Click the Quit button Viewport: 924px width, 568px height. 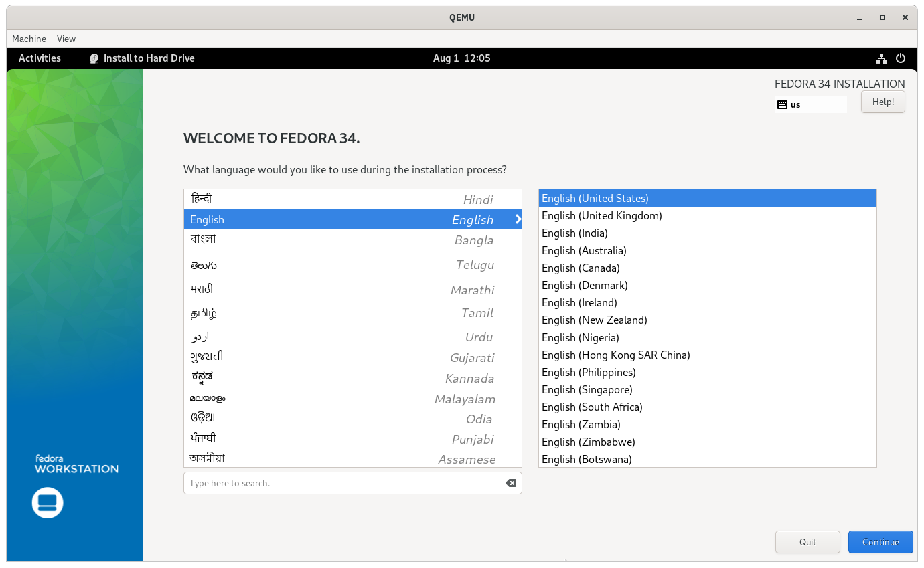pos(807,542)
